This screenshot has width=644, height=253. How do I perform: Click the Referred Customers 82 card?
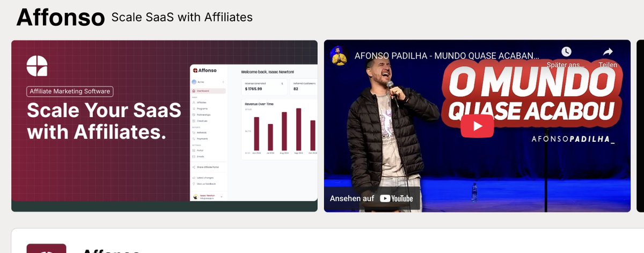tap(304, 87)
